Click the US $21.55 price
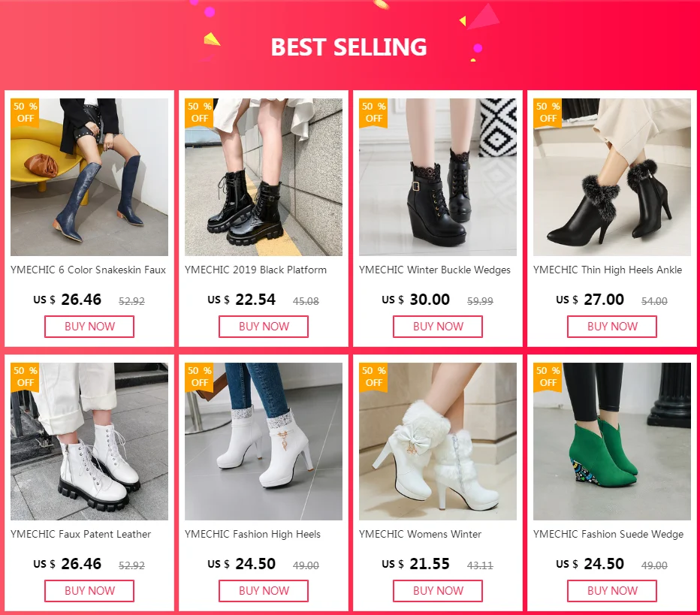This screenshot has height=615, width=700. click(x=415, y=564)
